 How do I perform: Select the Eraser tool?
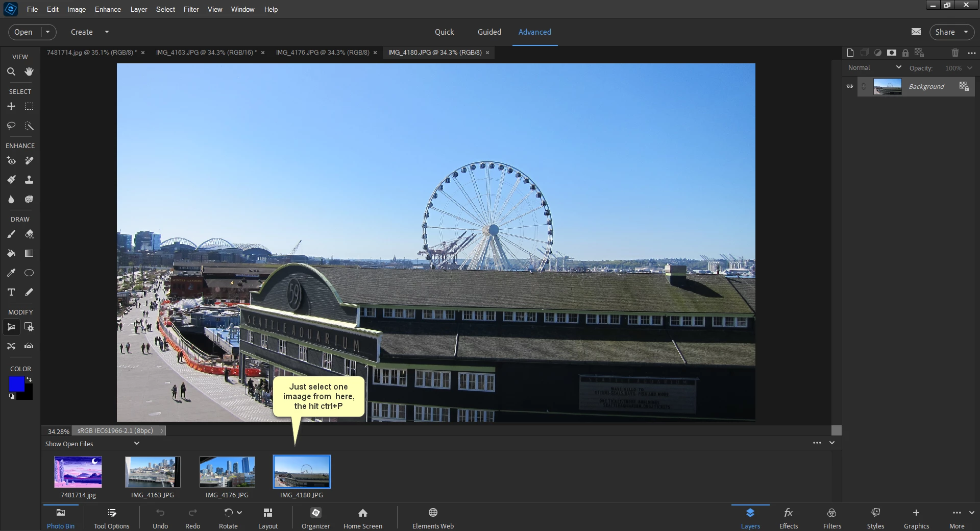[x=29, y=234]
